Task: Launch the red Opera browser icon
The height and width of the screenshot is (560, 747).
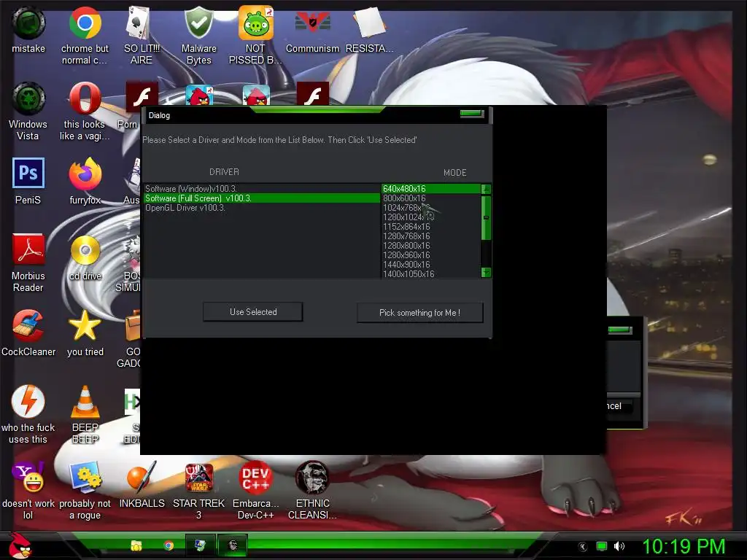Action: point(85,98)
